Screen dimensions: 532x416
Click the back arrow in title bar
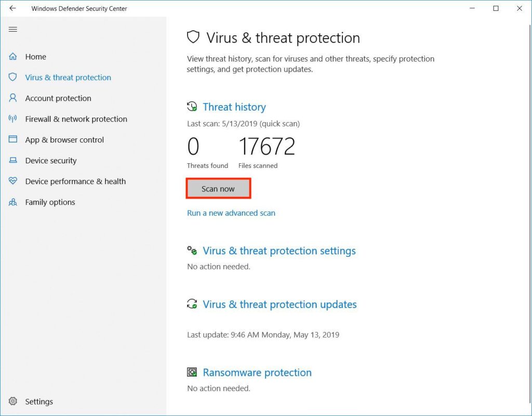click(x=13, y=8)
